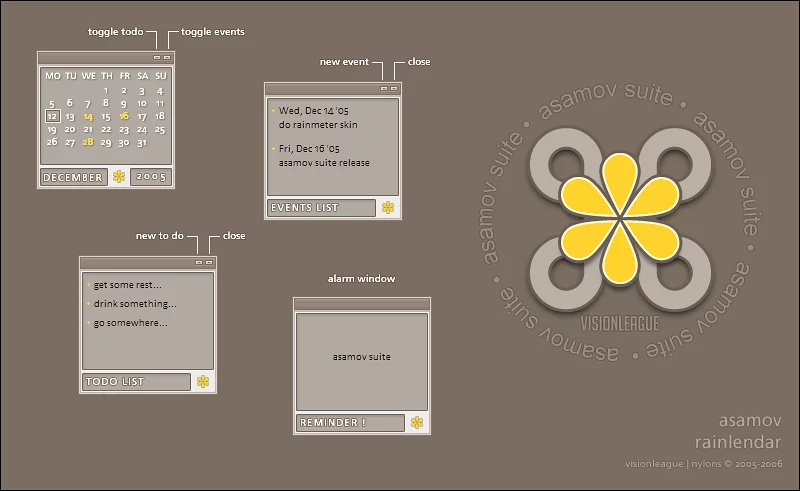Click flower icon in calendar window footer
Image resolution: width=800 pixels, height=491 pixels.
tap(119, 177)
